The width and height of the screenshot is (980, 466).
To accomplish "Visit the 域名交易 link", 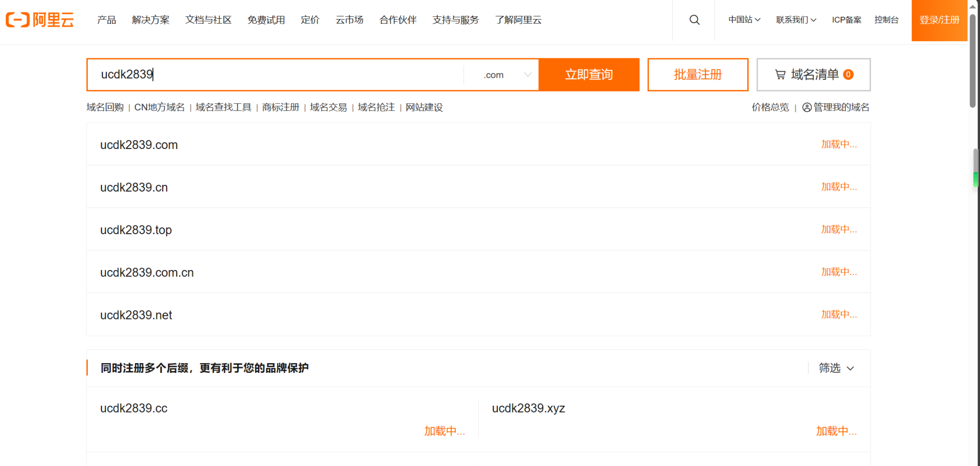I will coord(327,107).
